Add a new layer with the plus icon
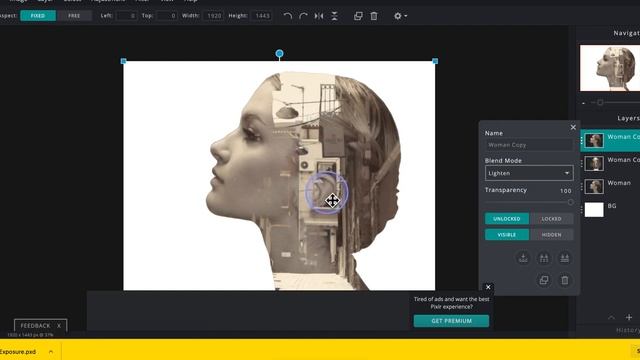Viewport: 640px width, 360px height. pyautogui.click(x=629, y=317)
